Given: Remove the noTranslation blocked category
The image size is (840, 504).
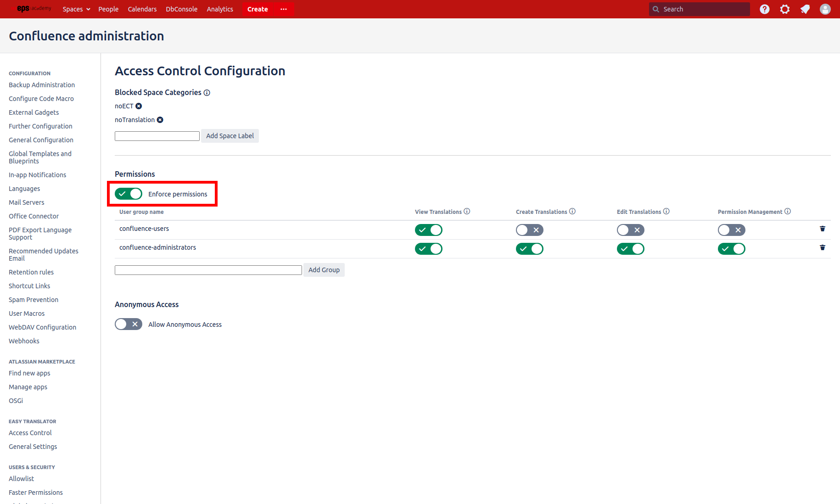Looking at the screenshot, I should pyautogui.click(x=160, y=120).
